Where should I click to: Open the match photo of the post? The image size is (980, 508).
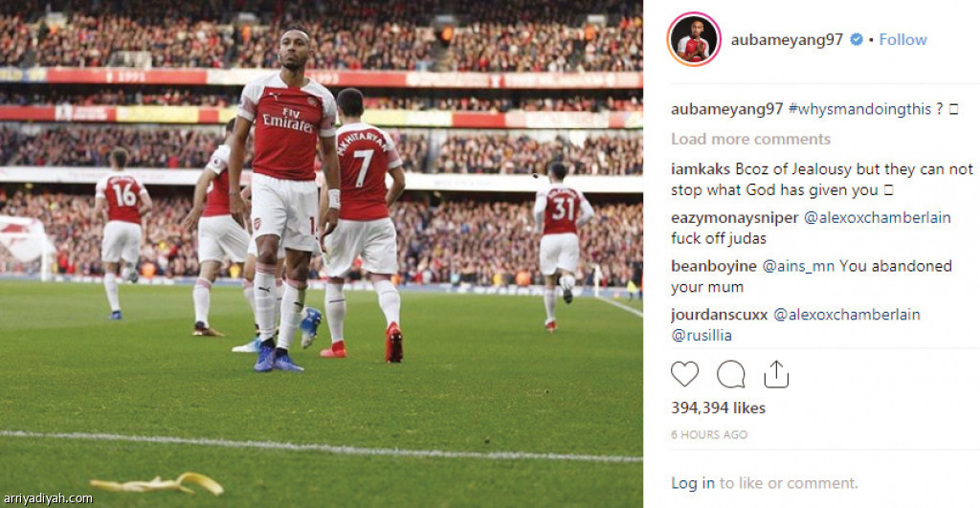322,254
